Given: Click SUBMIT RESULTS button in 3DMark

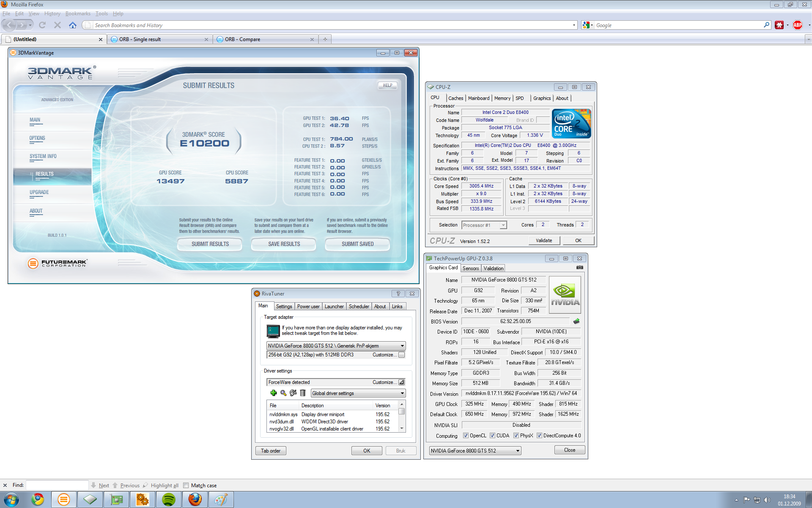Looking at the screenshot, I should [210, 244].
